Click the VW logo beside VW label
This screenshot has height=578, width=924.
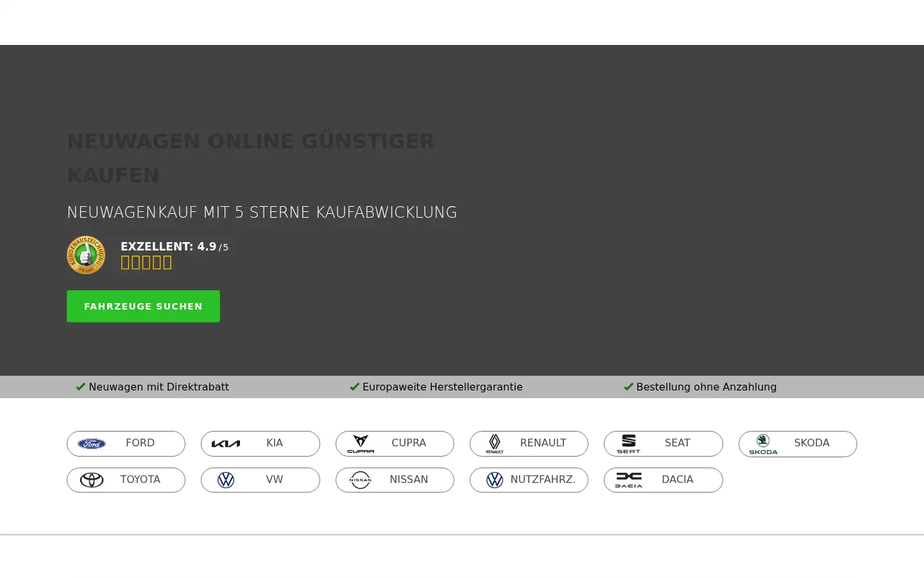(226, 480)
